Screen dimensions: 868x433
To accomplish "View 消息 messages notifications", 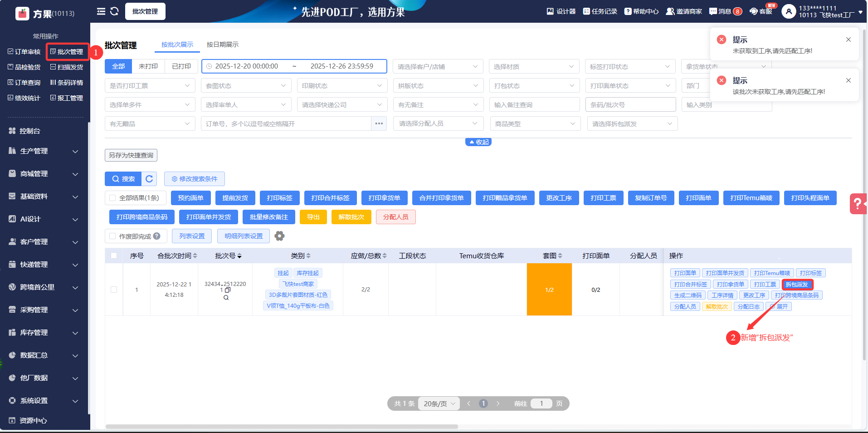I will tap(726, 11).
